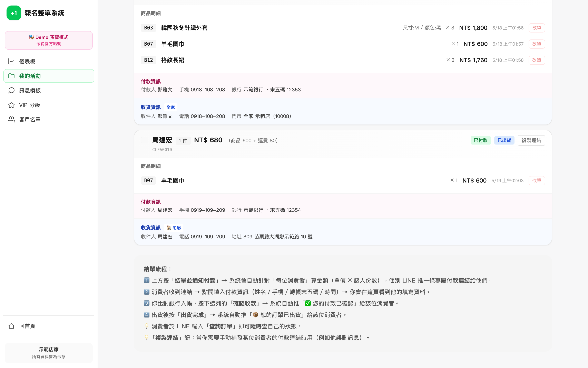This screenshot has height=368, width=588.
Task: Open the dashboard chart icon 儀表板
Action: pos(11,61)
